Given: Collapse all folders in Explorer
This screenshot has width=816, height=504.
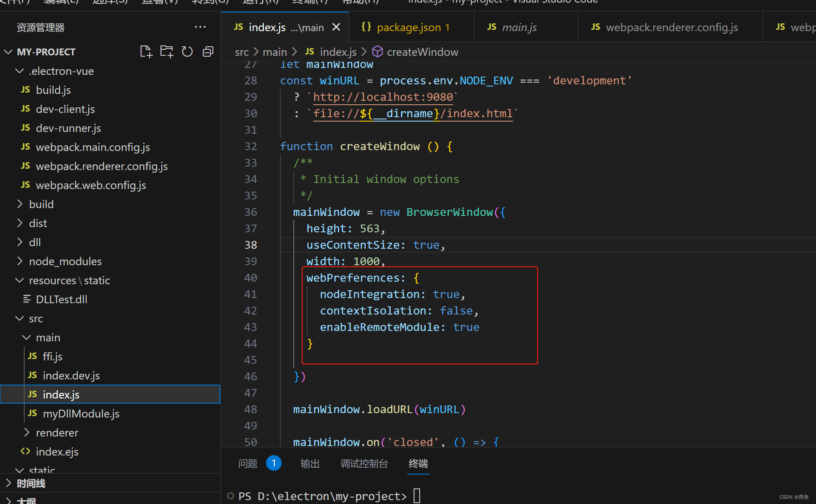Looking at the screenshot, I should pyautogui.click(x=208, y=51).
